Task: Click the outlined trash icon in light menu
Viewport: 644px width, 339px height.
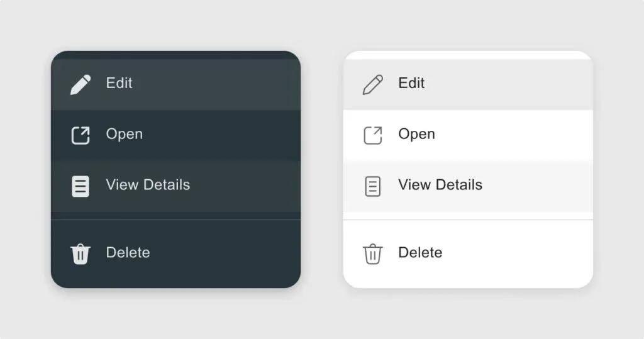Action: click(373, 254)
